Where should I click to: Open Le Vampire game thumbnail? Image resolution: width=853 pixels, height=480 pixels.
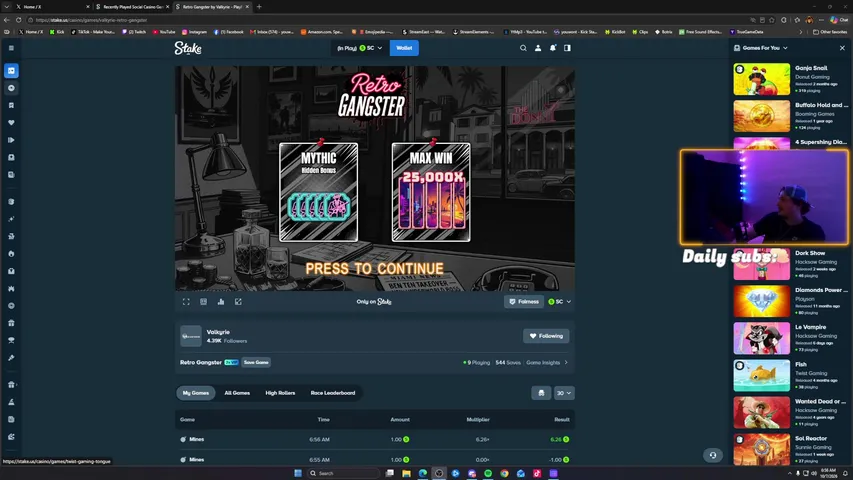click(x=762, y=338)
